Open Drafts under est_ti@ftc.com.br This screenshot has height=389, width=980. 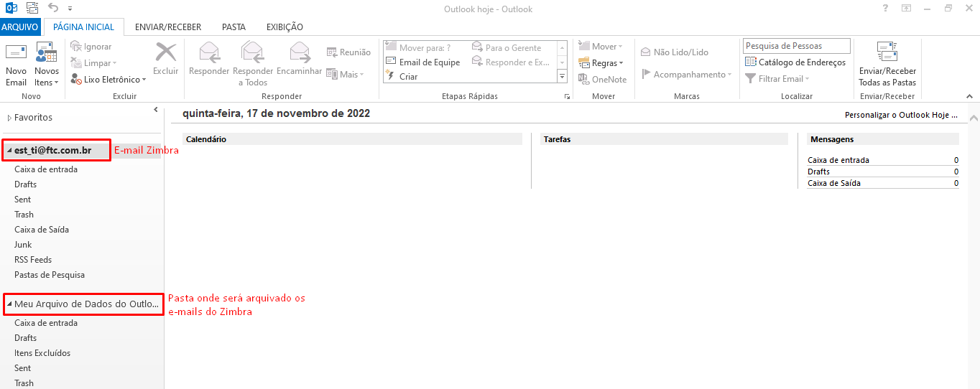[x=25, y=184]
